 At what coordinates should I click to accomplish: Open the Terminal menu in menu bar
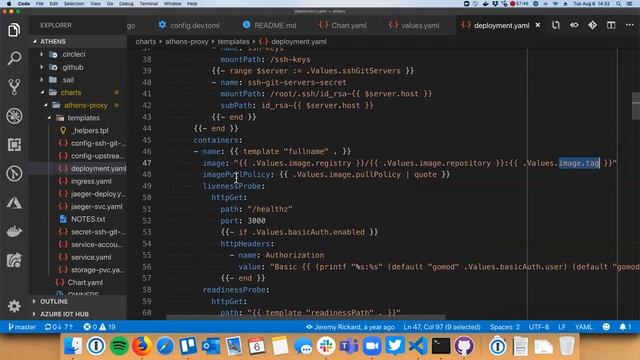coord(149,4)
